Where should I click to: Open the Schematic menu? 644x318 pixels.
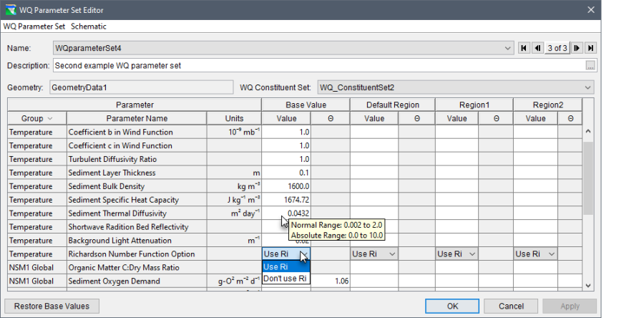tap(88, 26)
